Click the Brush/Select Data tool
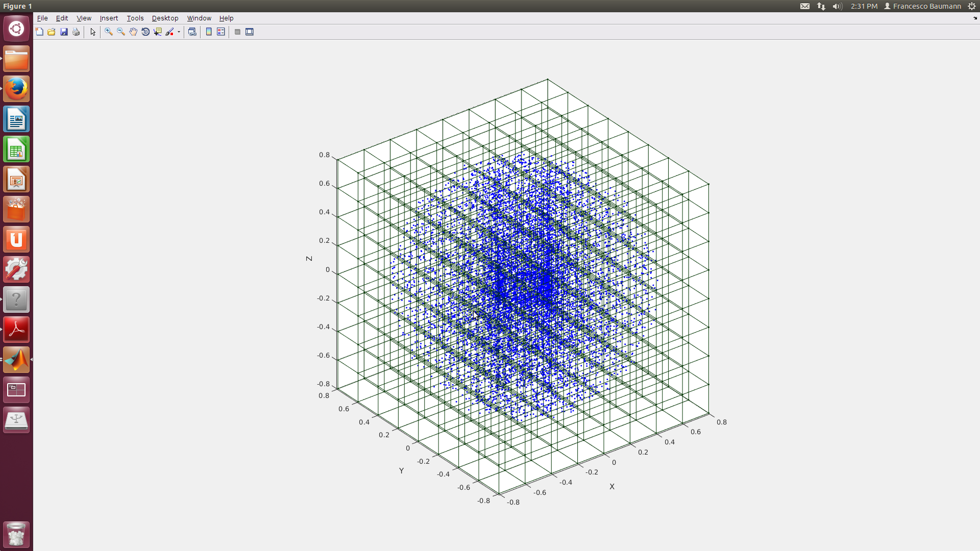 [x=169, y=32]
